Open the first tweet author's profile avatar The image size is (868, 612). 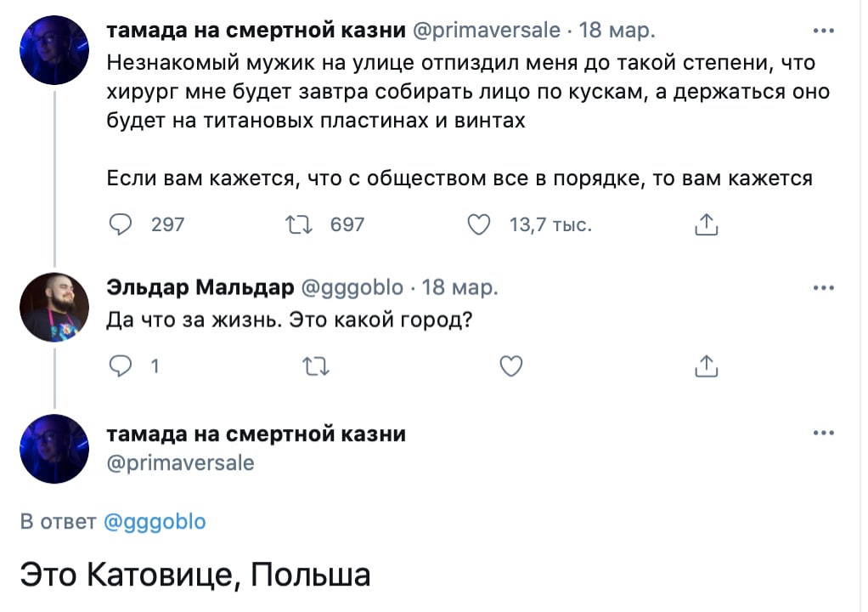54,49
